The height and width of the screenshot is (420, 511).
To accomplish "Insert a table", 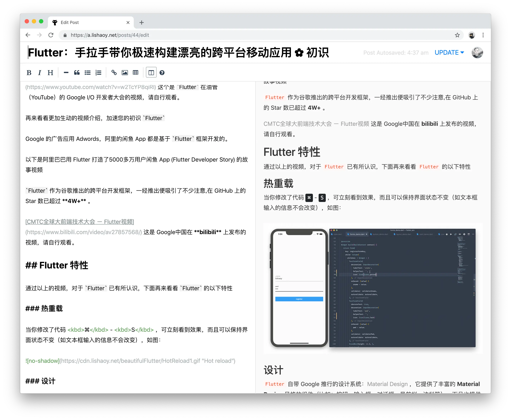I will point(136,73).
